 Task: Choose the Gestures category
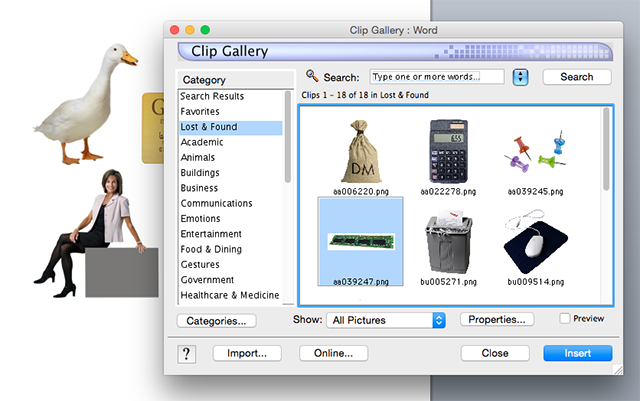point(231,265)
